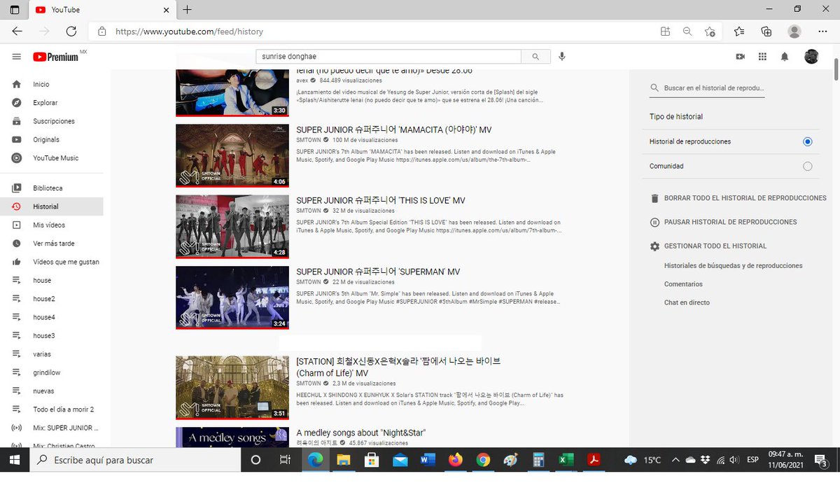Viewport: 840px width, 504px height.
Task: Click MAMACITA video thumbnail
Action: coord(232,155)
